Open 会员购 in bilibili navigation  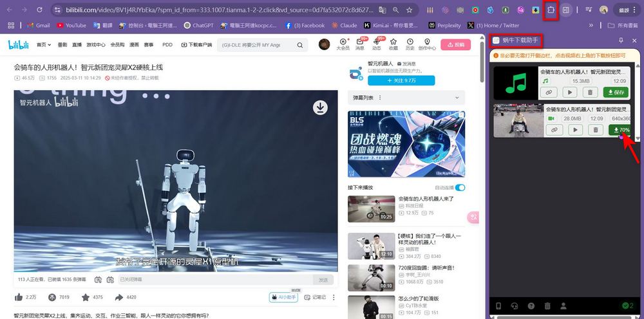click(117, 44)
